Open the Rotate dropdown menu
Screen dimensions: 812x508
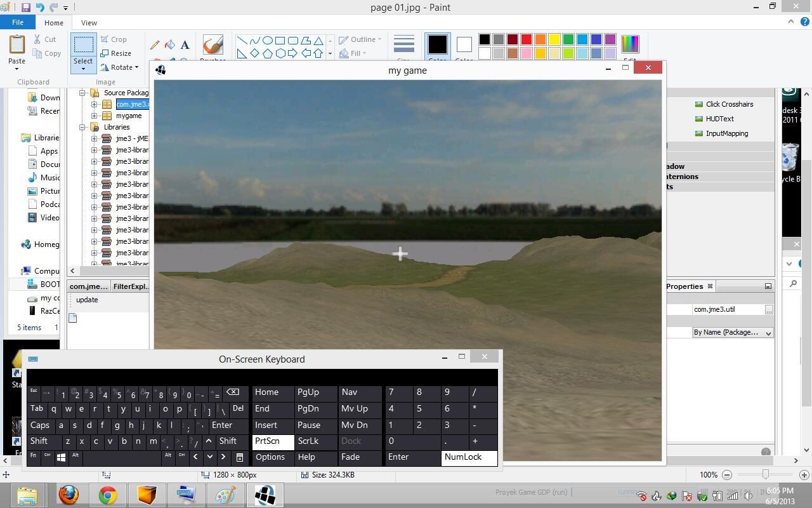click(120, 67)
